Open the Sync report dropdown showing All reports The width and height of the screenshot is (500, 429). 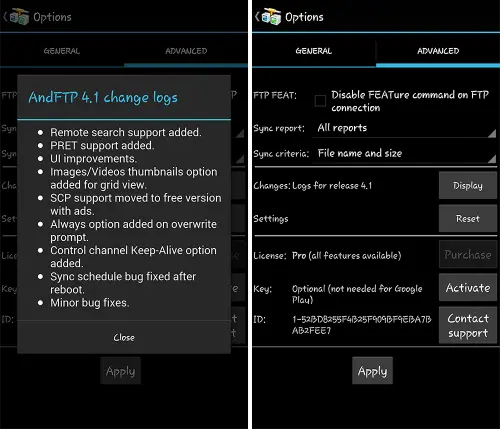coord(404,128)
